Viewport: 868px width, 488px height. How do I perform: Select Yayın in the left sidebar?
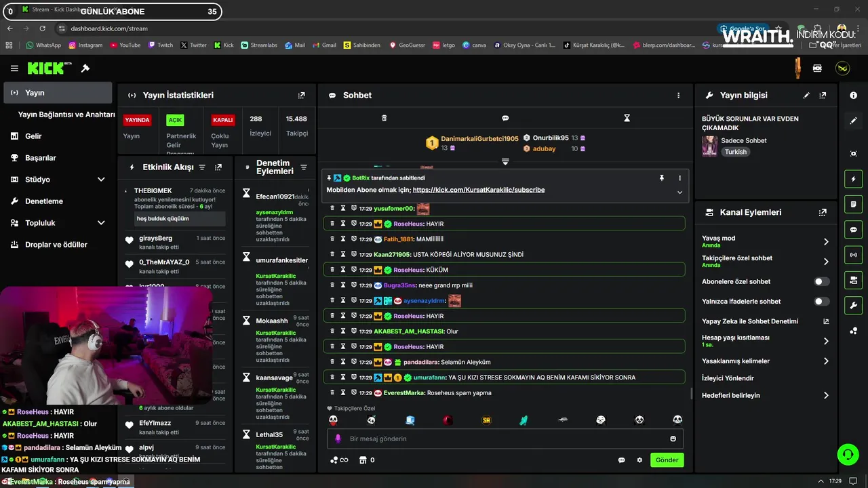[x=58, y=93]
